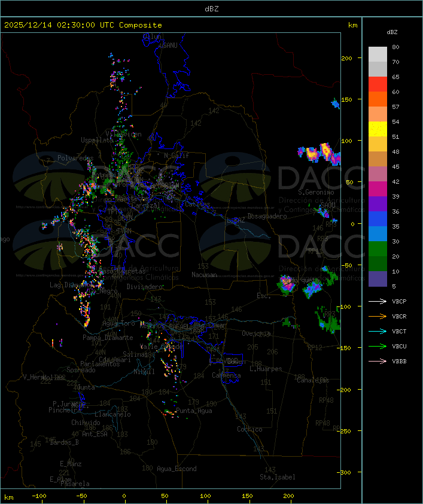Click the Sosneado map label
Screen dimensions: 423x504
coord(81,370)
